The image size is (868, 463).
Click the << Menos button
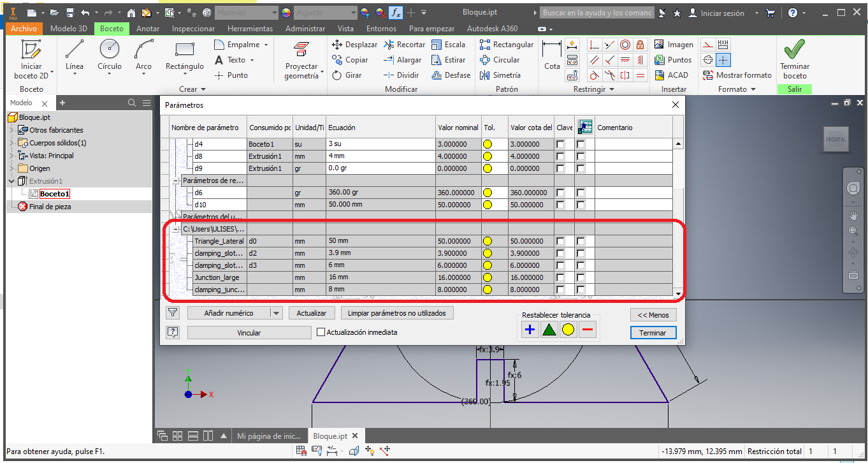point(653,314)
